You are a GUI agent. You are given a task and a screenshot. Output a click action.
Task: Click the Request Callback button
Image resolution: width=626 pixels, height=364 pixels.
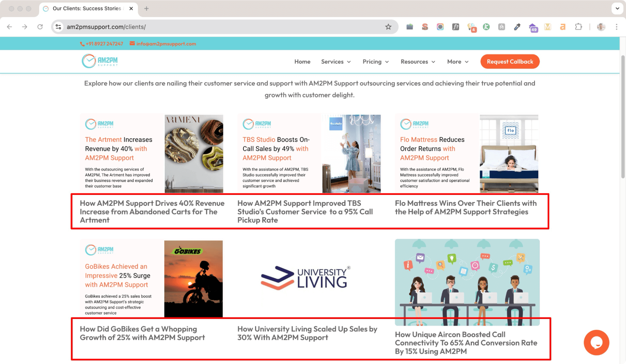[510, 62]
